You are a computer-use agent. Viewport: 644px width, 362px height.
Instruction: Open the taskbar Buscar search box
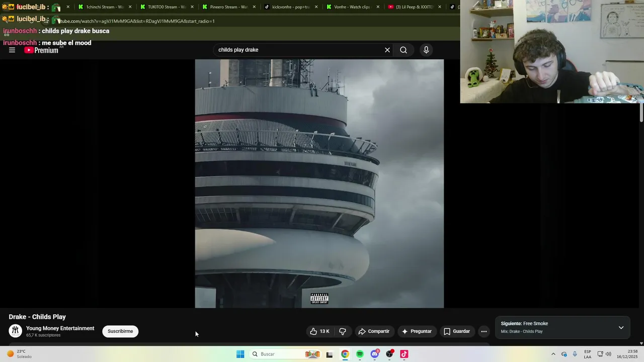pos(285,354)
